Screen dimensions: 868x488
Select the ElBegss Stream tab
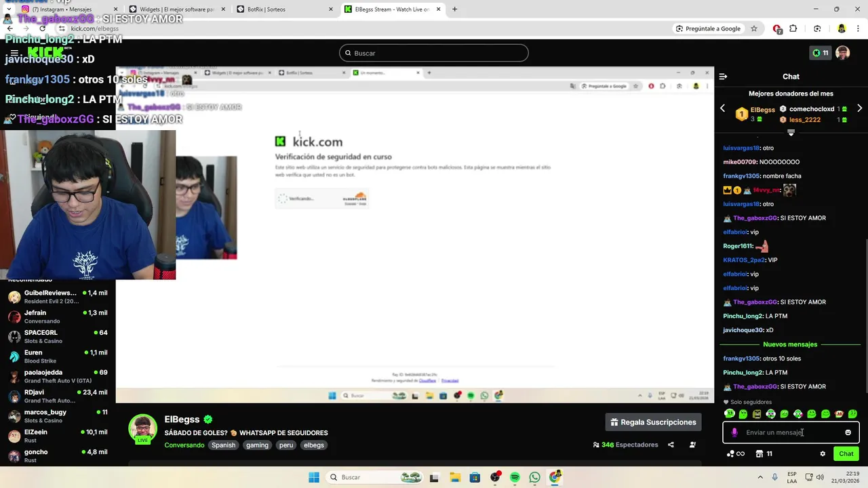[392, 9]
